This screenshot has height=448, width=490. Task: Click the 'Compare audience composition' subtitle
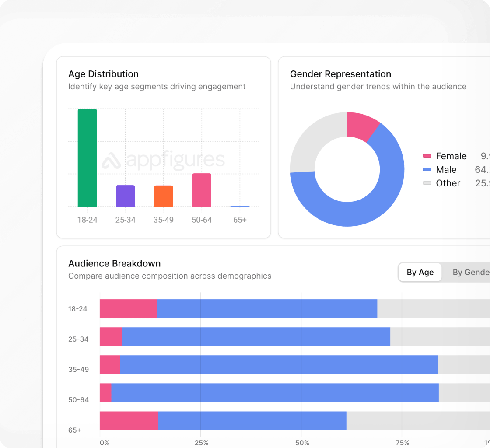(x=170, y=276)
